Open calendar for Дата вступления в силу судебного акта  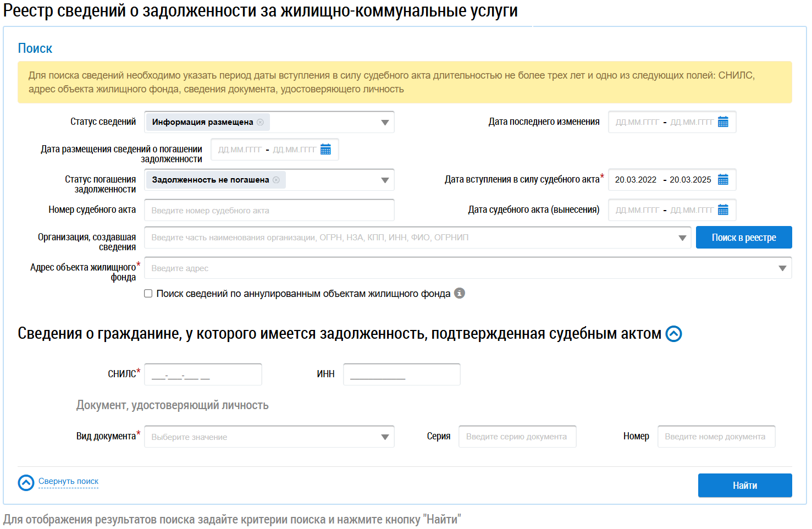click(723, 180)
